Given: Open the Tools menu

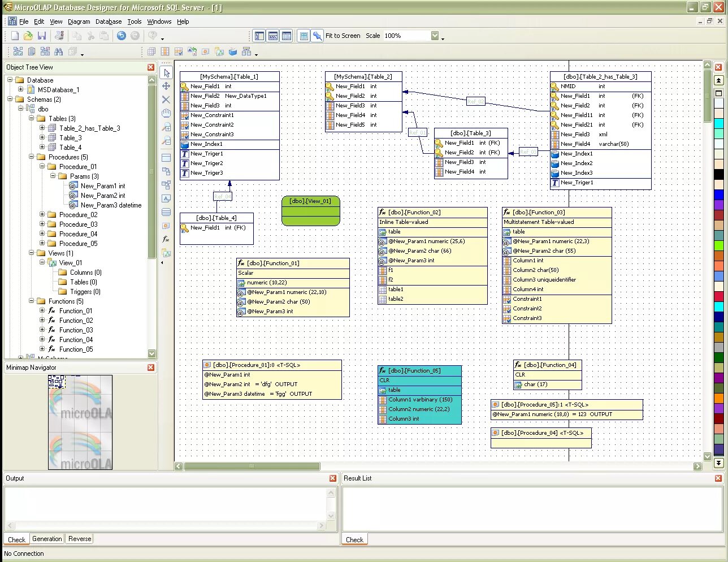Looking at the screenshot, I should (x=135, y=21).
